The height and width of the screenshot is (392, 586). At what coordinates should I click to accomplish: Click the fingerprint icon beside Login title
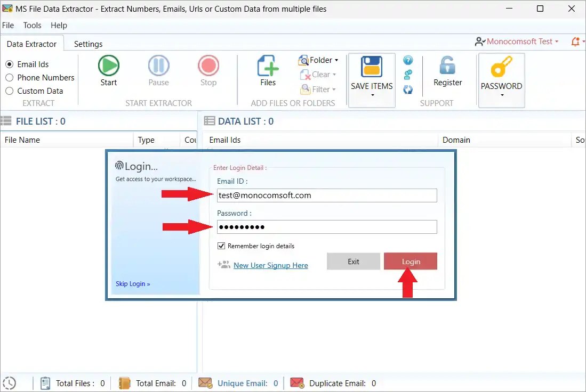coord(119,166)
